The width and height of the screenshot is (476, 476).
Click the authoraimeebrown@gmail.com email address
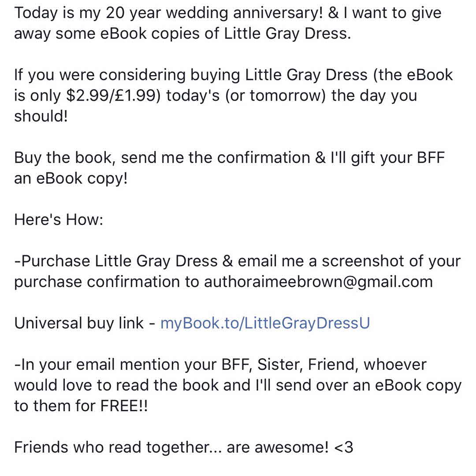(x=318, y=282)
